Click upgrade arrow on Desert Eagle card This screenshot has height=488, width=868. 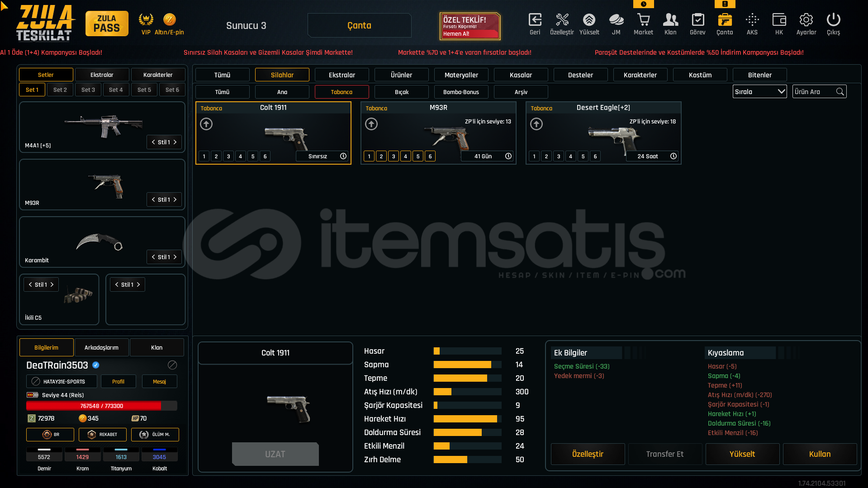pyautogui.click(x=536, y=124)
